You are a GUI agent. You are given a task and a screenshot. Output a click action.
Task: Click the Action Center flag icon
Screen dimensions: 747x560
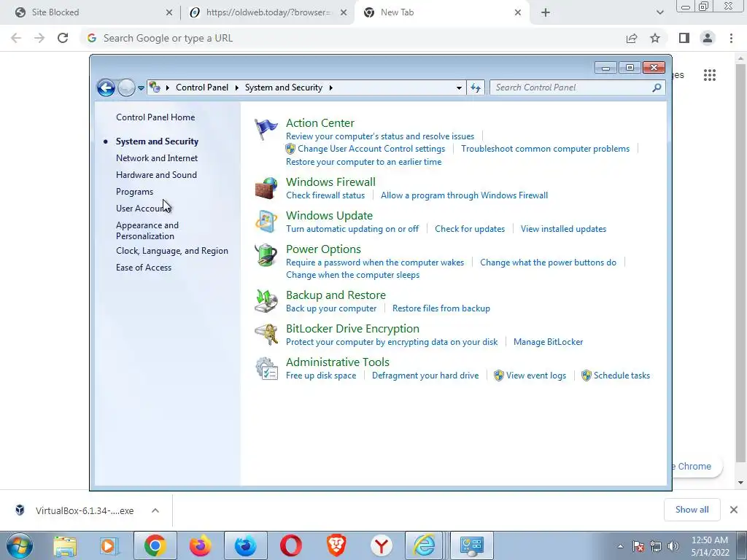tap(266, 129)
